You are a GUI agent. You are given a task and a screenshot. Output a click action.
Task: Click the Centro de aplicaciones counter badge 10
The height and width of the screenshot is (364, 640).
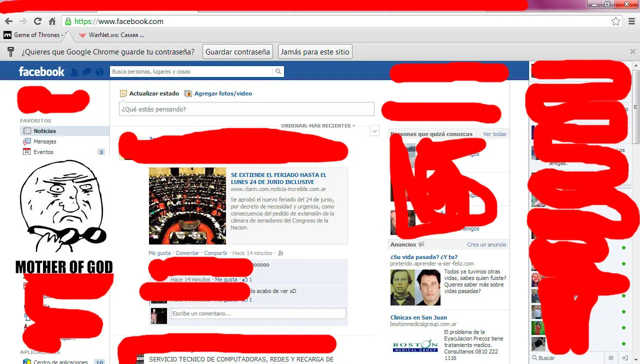(99, 362)
